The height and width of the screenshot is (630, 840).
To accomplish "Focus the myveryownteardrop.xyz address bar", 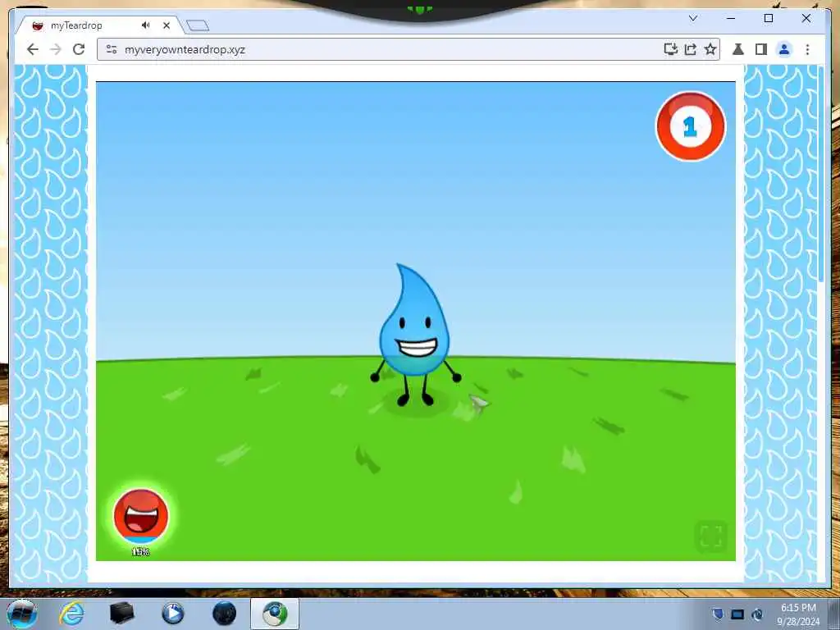I will [x=409, y=49].
